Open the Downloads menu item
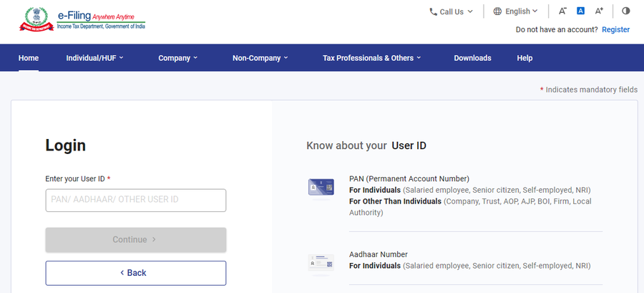644x293 pixels. point(472,58)
